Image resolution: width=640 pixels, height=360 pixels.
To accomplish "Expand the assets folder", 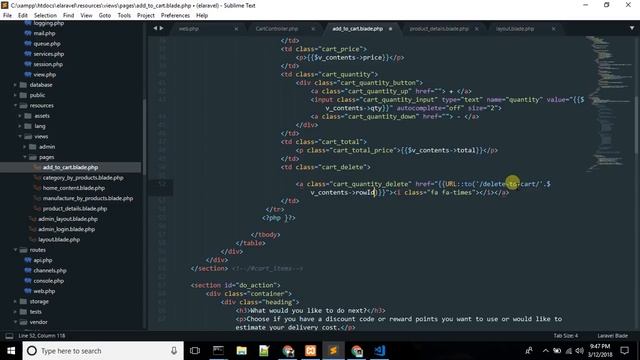I will tap(20, 116).
